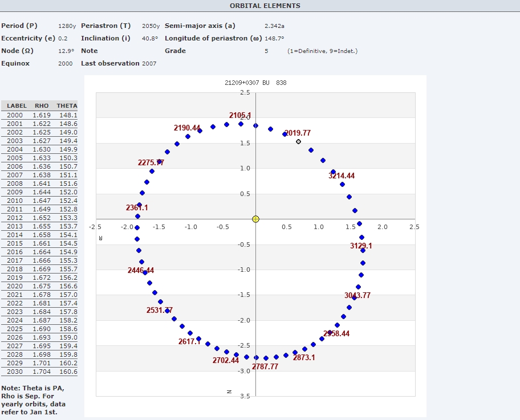This screenshot has height=420, width=520.
Task: Select the 3214.44 orbit point label
Action: [x=342, y=176]
